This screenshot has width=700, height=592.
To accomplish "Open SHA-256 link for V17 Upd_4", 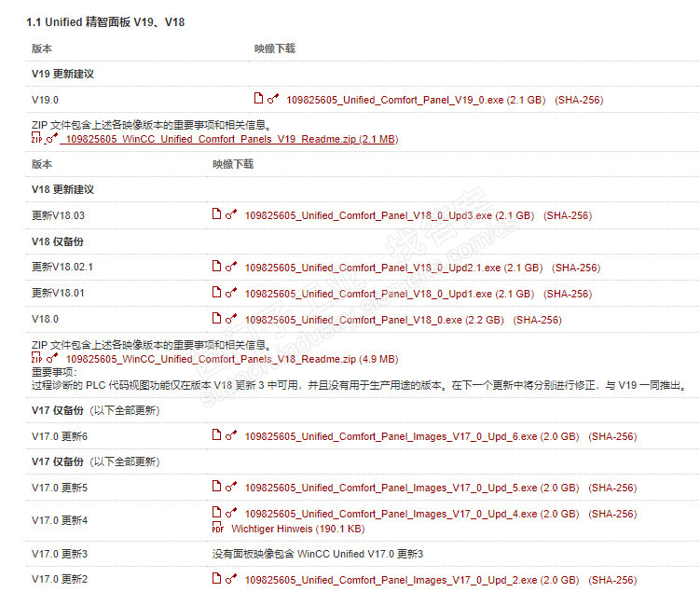I will click(x=612, y=514).
